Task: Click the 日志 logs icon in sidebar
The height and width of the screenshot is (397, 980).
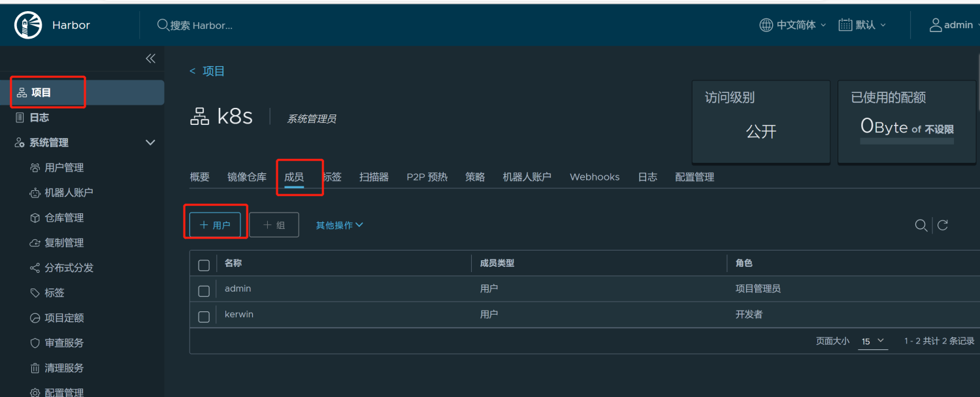Action: click(20, 118)
